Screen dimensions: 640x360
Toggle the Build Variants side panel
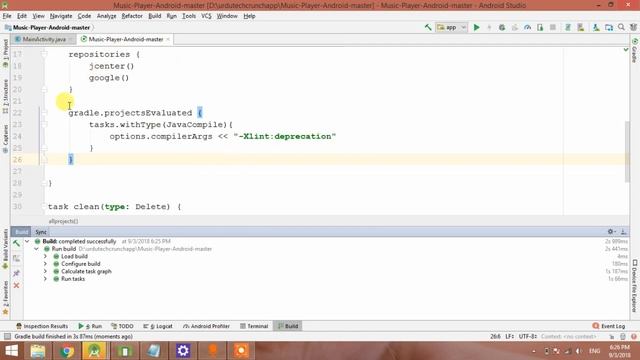5,249
